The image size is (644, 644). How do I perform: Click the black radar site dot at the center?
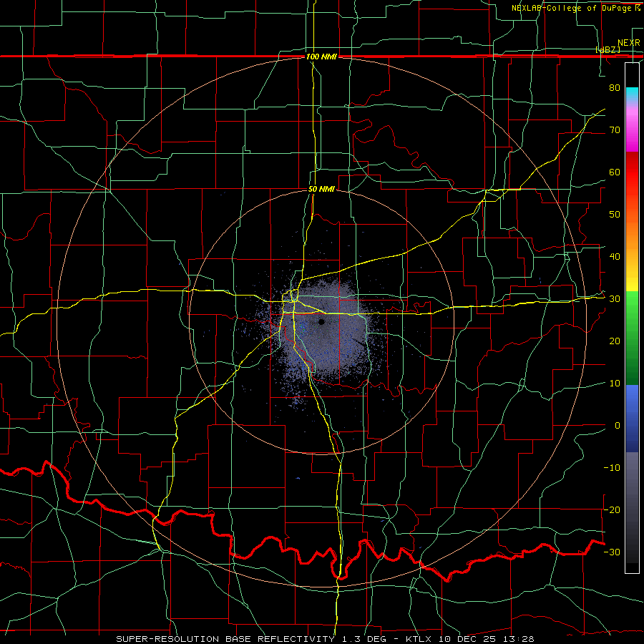[x=321, y=322]
